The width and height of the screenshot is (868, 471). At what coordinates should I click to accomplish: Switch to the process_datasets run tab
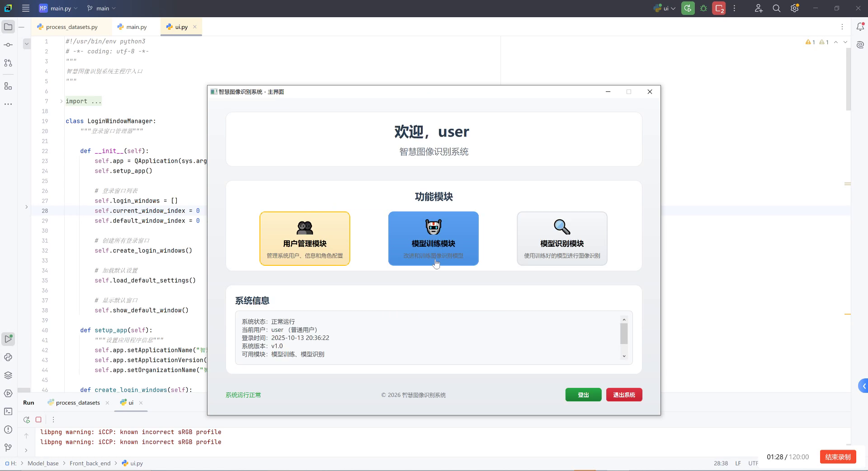[77, 403]
